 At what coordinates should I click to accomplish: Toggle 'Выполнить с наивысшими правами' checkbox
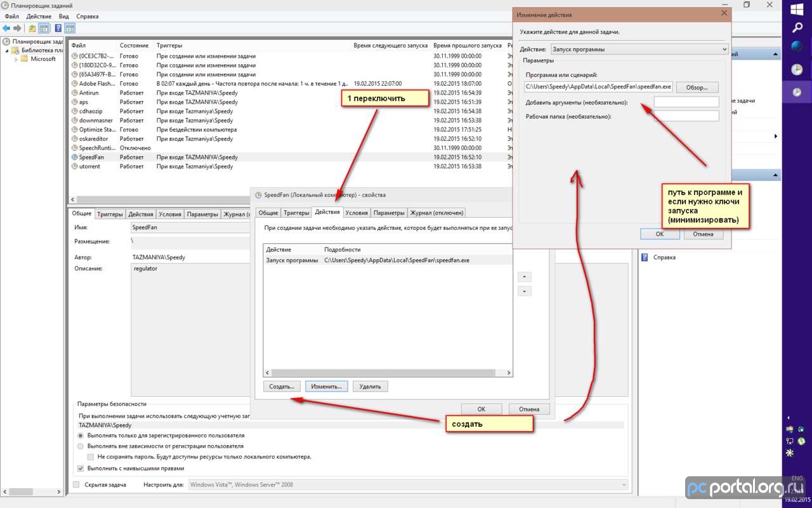click(81, 468)
